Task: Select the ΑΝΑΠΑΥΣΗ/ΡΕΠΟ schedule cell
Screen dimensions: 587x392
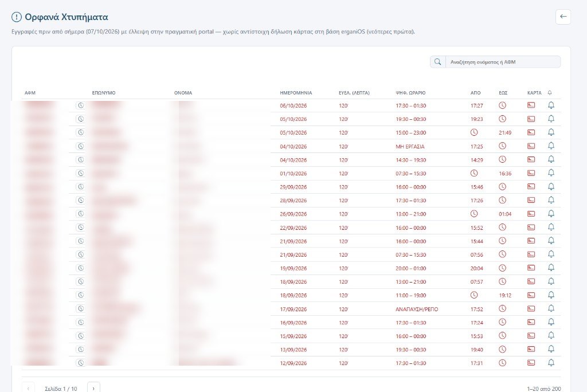Action: pos(417,309)
